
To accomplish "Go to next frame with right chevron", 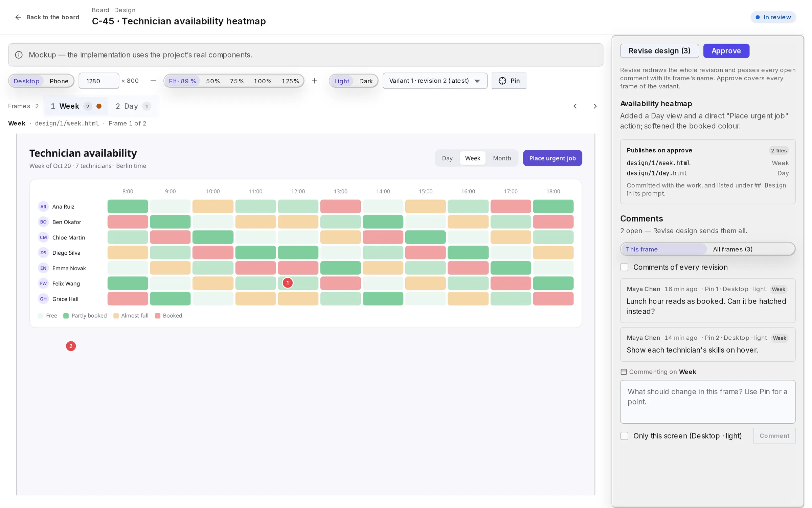I will [x=595, y=106].
